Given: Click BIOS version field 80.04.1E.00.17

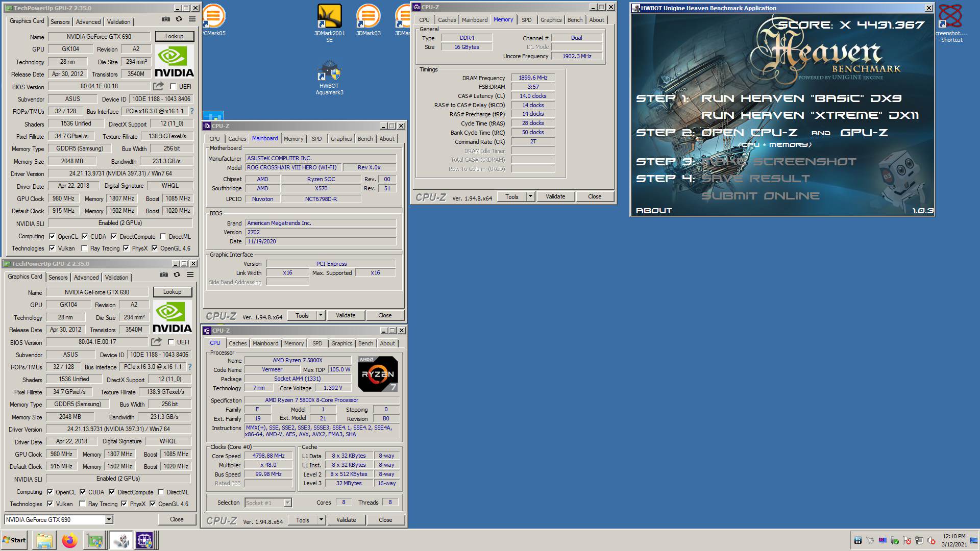Looking at the screenshot, I should [x=97, y=342].
